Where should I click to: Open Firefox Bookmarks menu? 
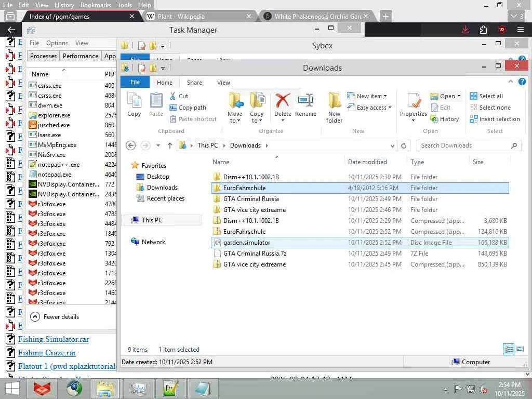click(96, 5)
